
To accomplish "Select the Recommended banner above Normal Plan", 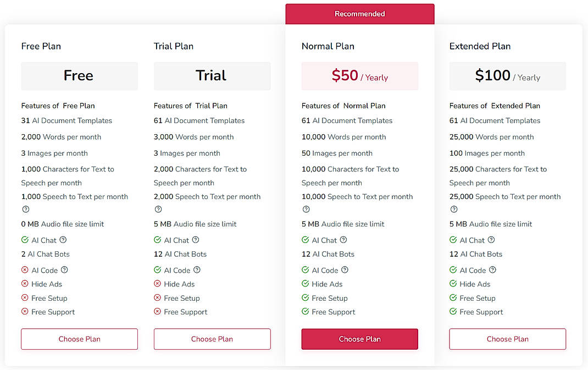I will 359,13.
